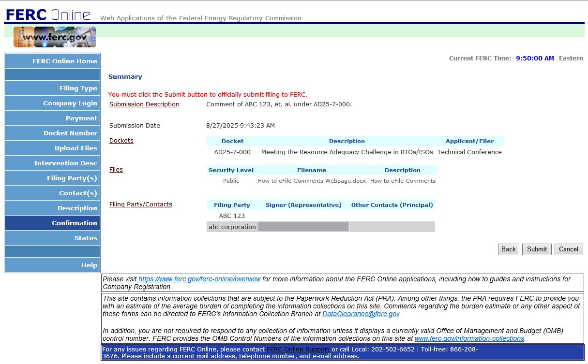Click the AD25-7-000 docket cell
The width and height of the screenshot is (588, 364).
tap(232, 152)
